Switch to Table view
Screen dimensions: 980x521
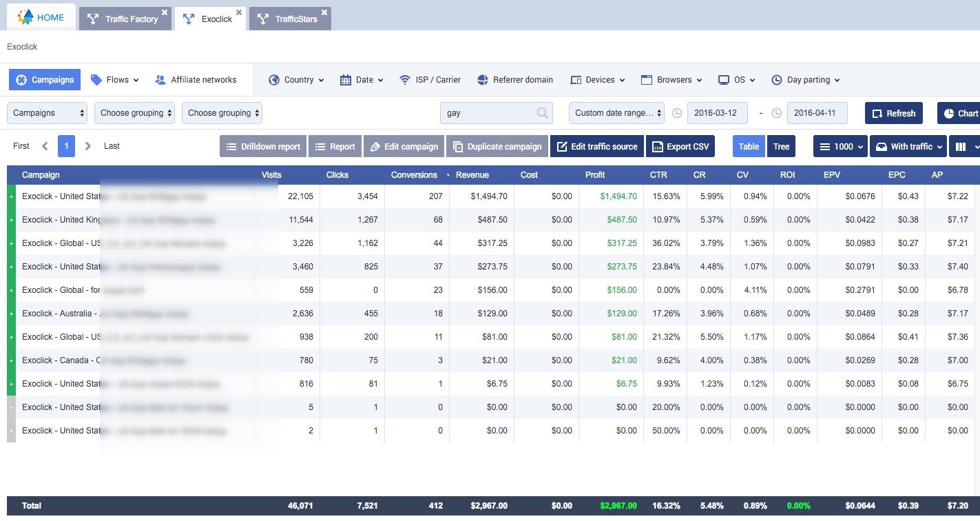click(749, 146)
